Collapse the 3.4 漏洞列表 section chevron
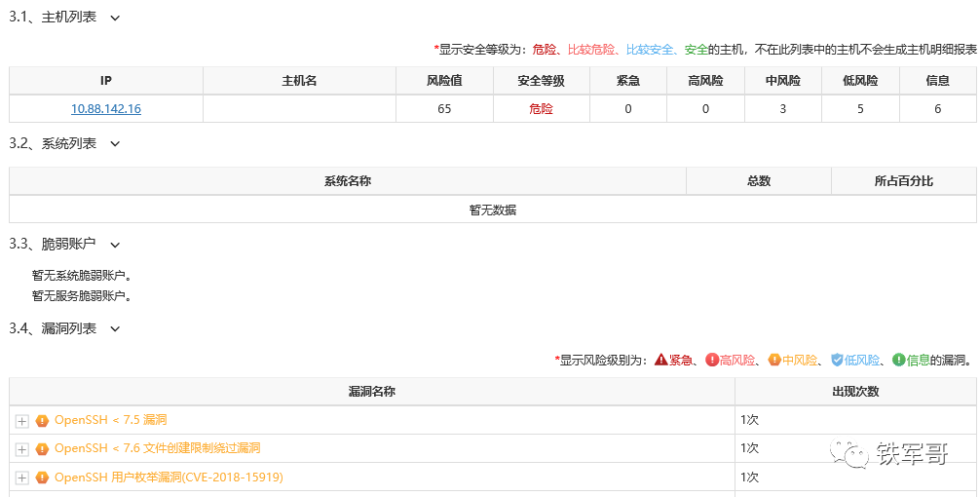 pyautogui.click(x=115, y=328)
